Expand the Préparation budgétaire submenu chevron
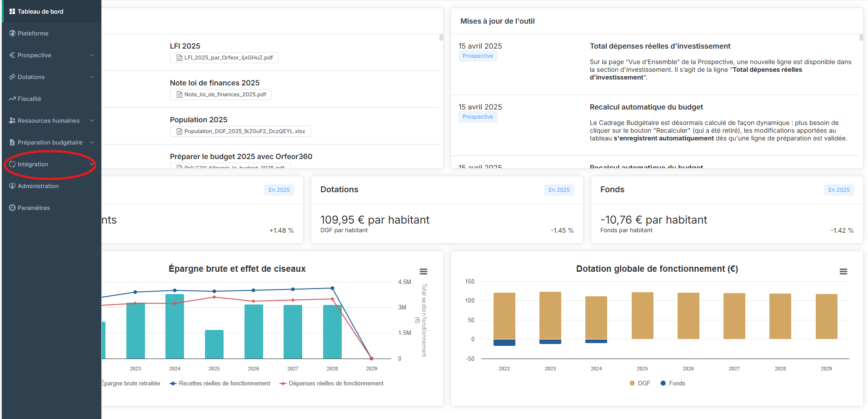Viewport: 868px width, 419px height. click(92, 142)
